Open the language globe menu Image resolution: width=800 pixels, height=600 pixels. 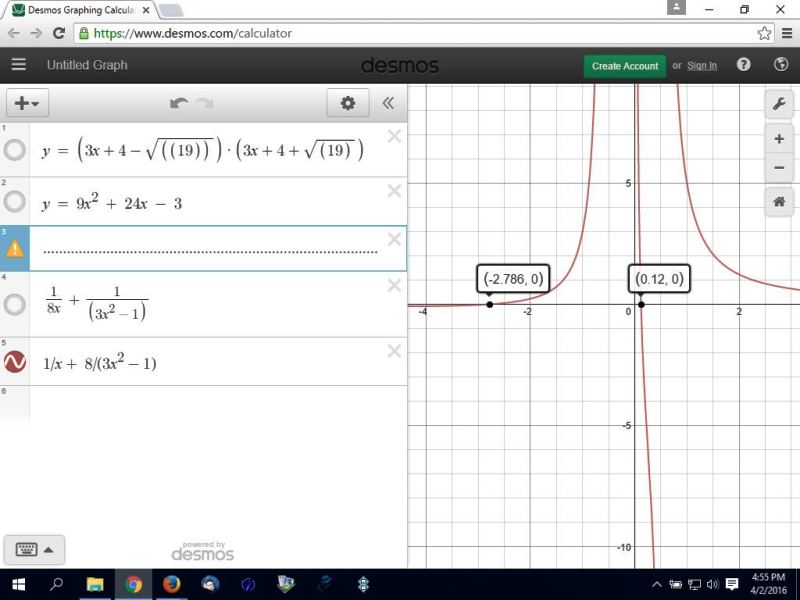781,64
